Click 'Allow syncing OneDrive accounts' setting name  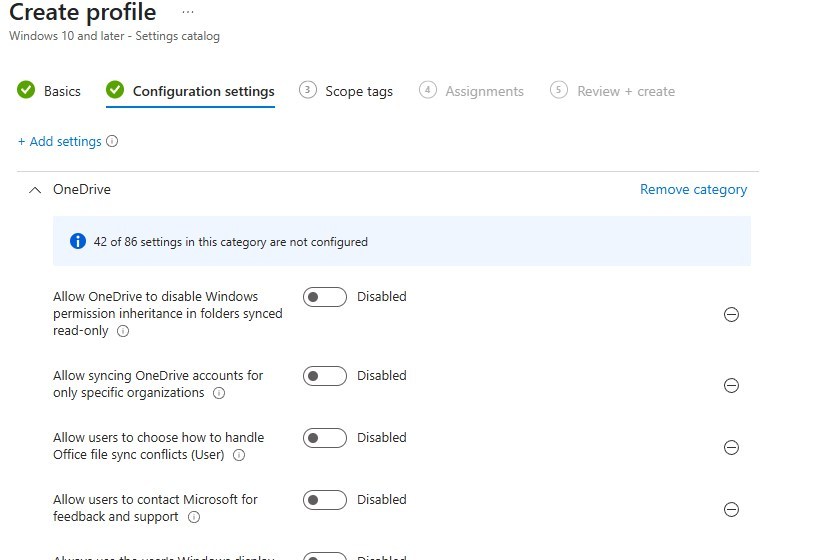158,384
